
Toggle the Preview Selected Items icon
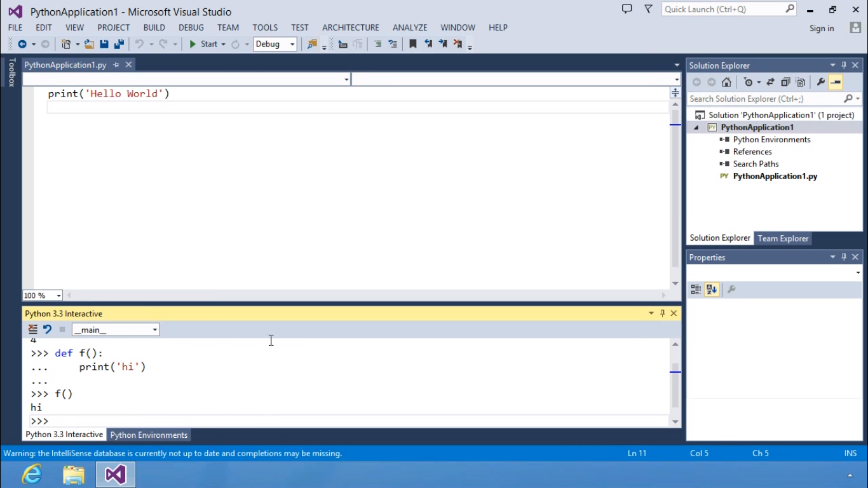coord(836,82)
